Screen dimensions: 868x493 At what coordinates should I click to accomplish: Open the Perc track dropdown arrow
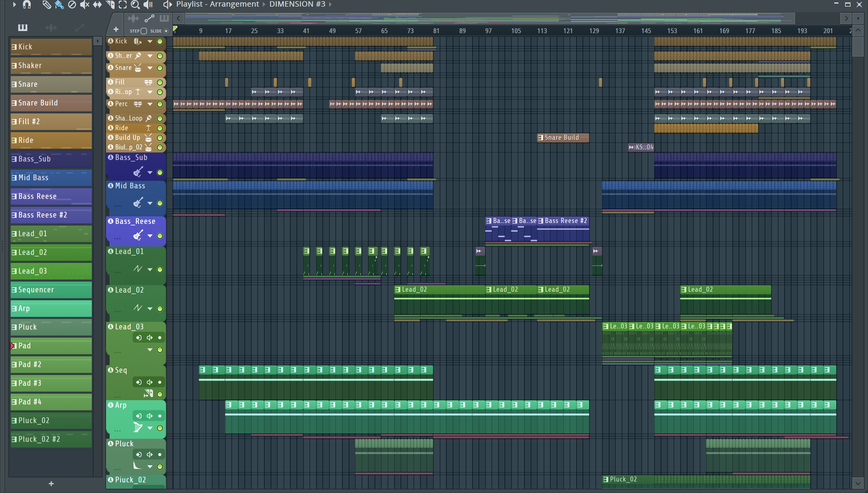[149, 104]
